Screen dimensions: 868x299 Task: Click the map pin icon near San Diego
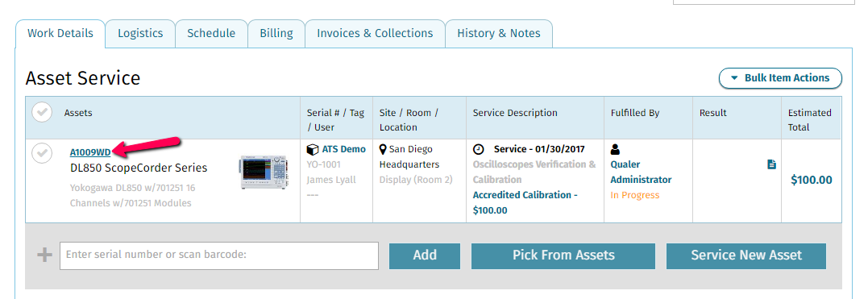(383, 150)
